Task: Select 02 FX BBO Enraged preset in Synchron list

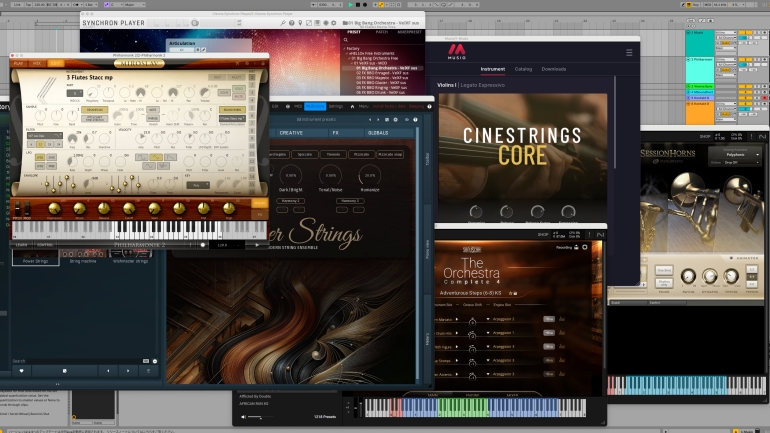Action: point(382,73)
